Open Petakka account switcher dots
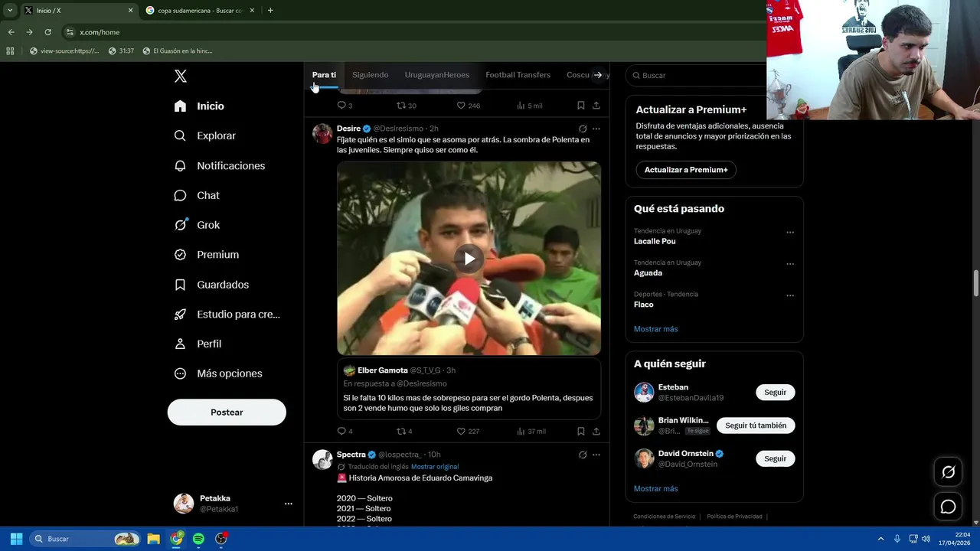Screen dimensions: 980x551 click(289, 504)
